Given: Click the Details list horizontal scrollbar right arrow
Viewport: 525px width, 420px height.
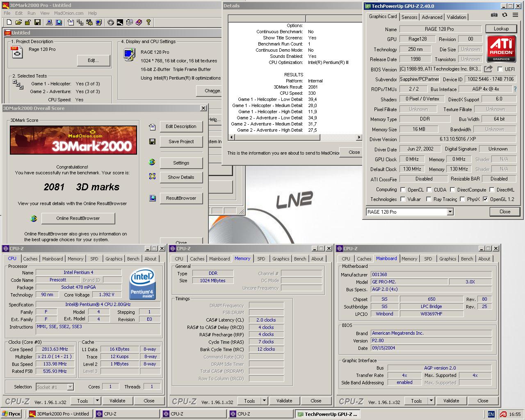Looking at the screenshot, I should (359, 137).
